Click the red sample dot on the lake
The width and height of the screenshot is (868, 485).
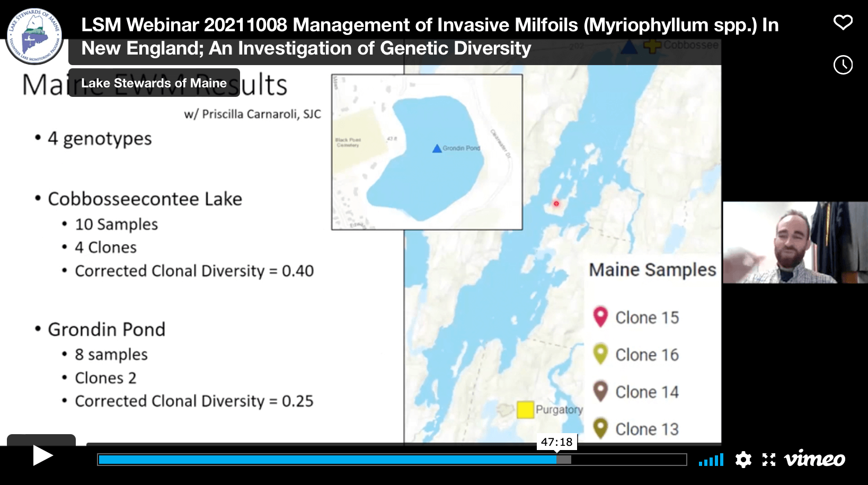[x=556, y=203]
